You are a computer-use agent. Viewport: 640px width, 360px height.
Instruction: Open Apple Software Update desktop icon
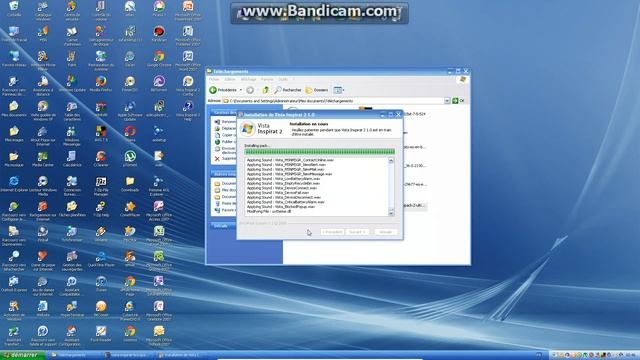tap(130, 111)
